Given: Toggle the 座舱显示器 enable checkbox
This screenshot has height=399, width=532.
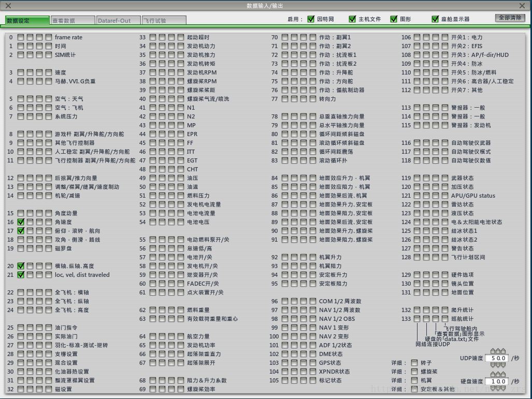Looking at the screenshot, I should pyautogui.click(x=435, y=19).
